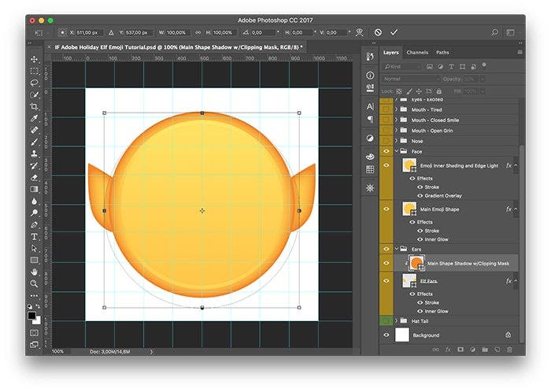Hide the Background layer
551x392 pixels.
(386, 335)
